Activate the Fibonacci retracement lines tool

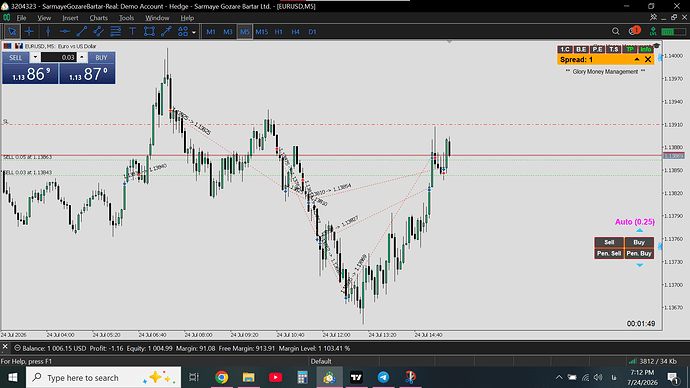(x=115, y=32)
